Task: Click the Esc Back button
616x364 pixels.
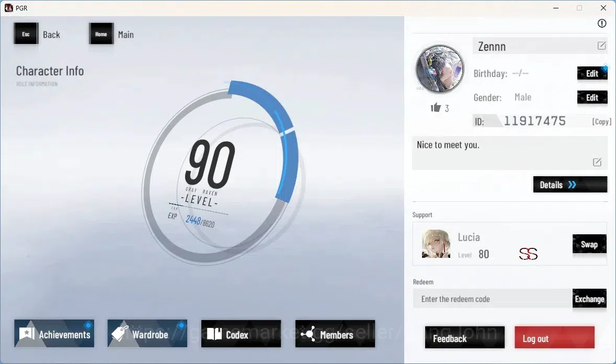Action: 38,34
